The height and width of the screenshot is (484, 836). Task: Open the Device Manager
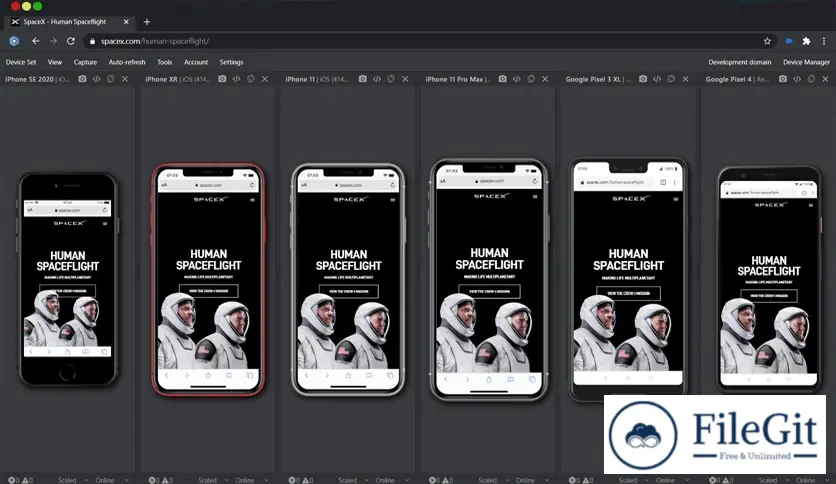coord(806,62)
